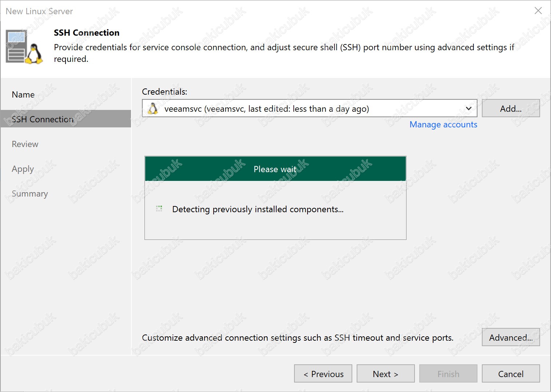Open the Credentials dropdown arrow
This screenshot has width=551, height=392.
point(469,108)
